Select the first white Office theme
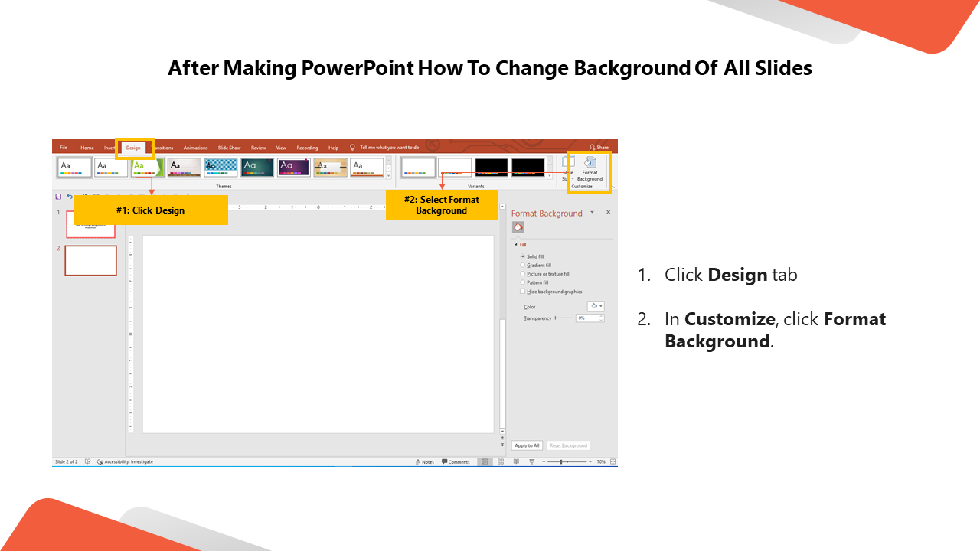 74,167
